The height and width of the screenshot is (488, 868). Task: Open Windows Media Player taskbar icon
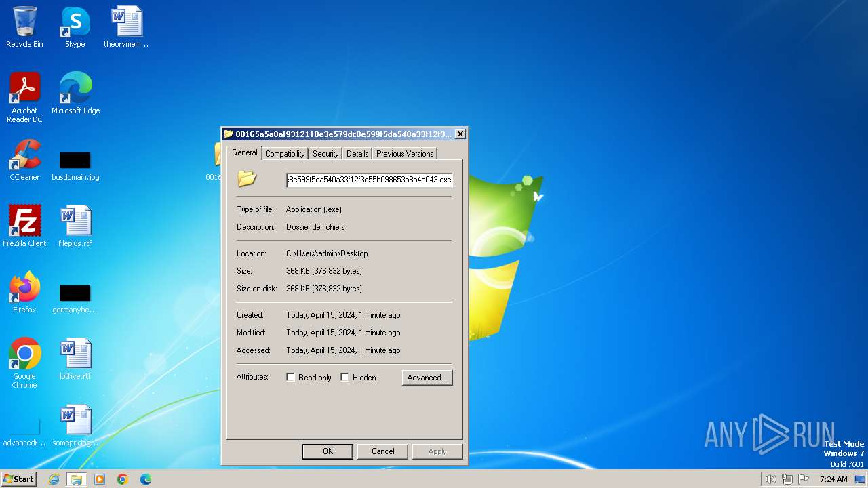click(x=100, y=479)
